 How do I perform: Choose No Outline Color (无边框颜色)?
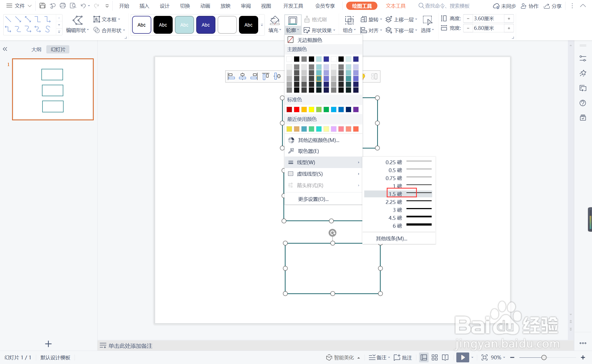click(310, 40)
